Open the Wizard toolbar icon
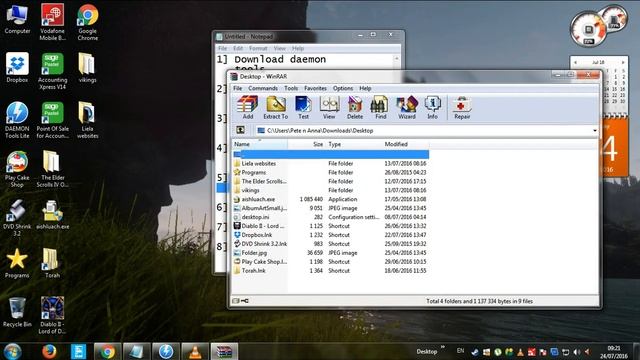The image size is (640, 360). tap(407, 108)
